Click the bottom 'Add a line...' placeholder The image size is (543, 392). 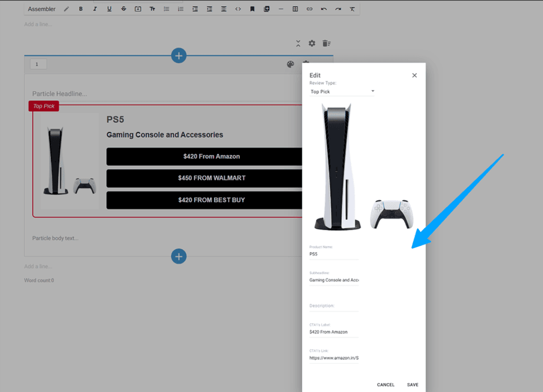click(x=38, y=266)
